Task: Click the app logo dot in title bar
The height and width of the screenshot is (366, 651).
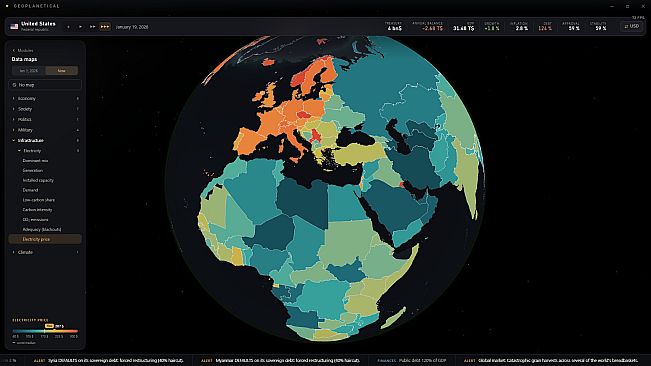Action: [x=7, y=6]
